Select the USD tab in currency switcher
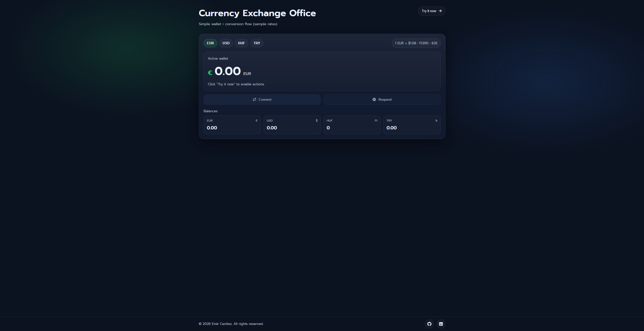Viewport: 644px width, 331px height. (x=226, y=43)
